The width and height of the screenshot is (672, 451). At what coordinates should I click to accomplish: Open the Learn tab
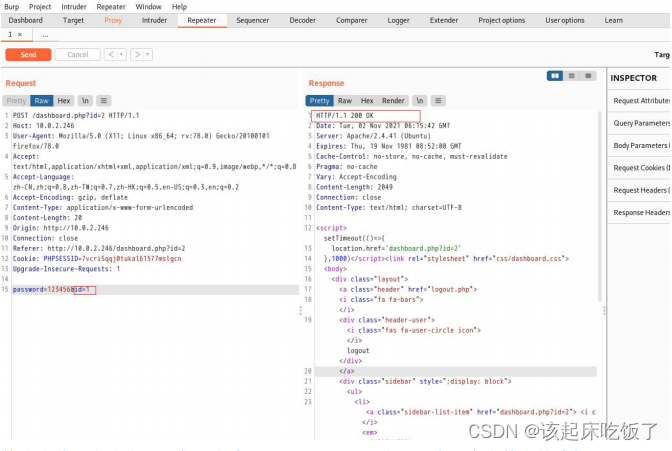point(614,20)
